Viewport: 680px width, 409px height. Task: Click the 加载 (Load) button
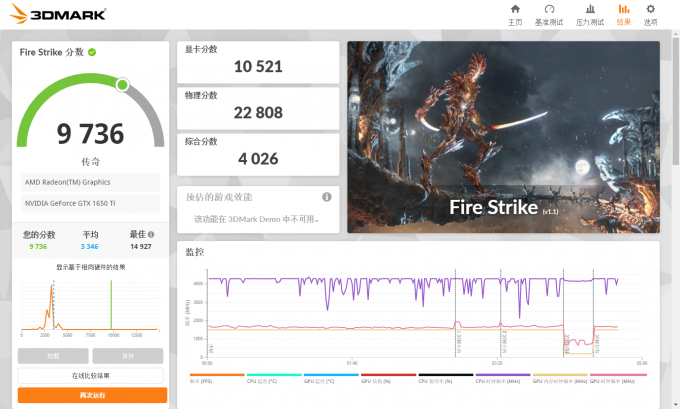(x=53, y=356)
